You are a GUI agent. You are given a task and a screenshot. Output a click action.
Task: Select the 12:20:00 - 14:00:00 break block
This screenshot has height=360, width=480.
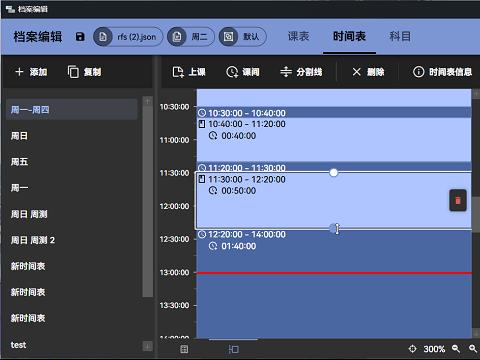334,284
